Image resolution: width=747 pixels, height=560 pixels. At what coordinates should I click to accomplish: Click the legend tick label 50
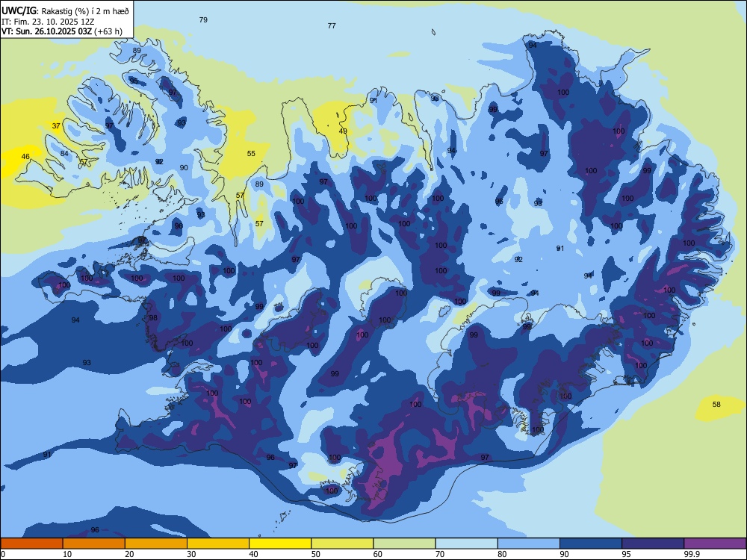[x=316, y=554]
